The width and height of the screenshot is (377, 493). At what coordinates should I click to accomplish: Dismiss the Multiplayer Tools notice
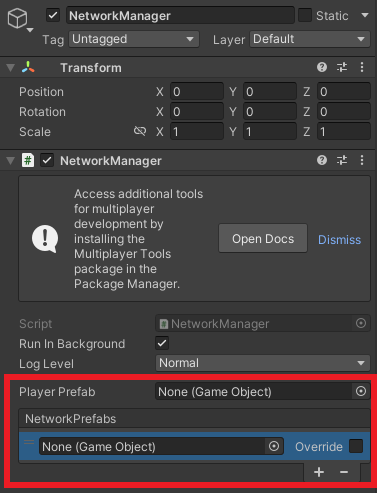pos(339,240)
